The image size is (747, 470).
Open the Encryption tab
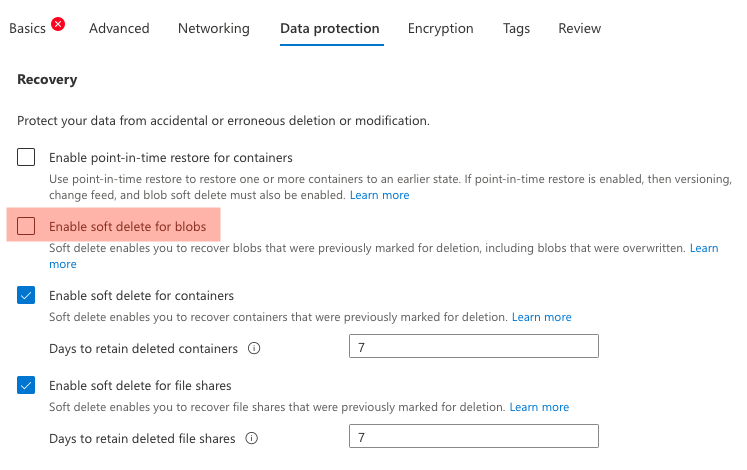click(x=441, y=29)
